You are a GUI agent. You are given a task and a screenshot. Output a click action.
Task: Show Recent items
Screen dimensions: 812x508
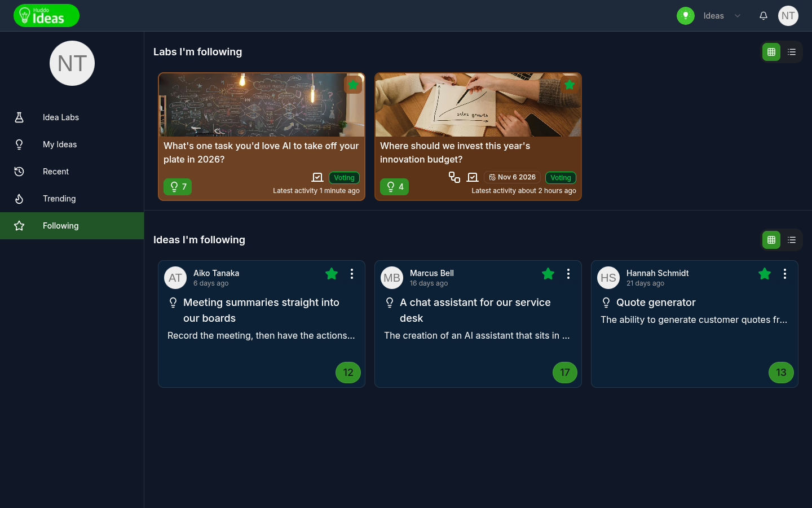(x=72, y=172)
